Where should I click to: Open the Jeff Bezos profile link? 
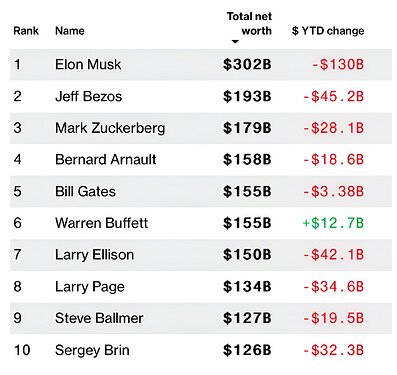coord(88,96)
